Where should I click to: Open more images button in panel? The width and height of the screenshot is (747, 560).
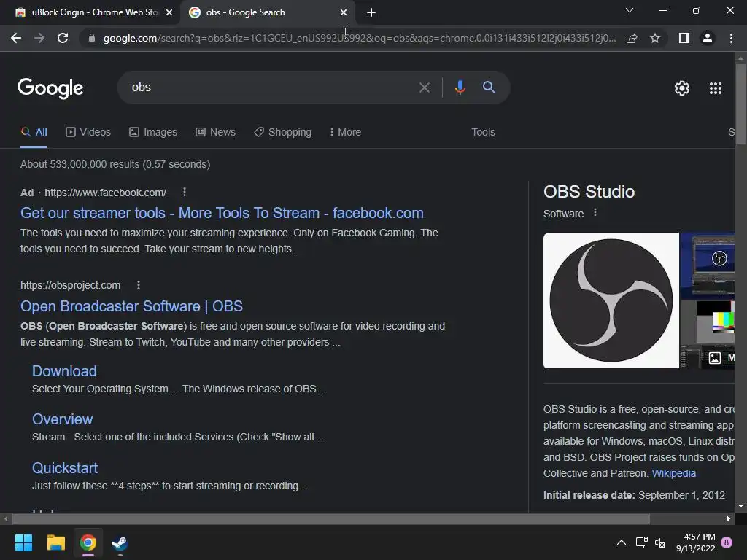pos(719,357)
